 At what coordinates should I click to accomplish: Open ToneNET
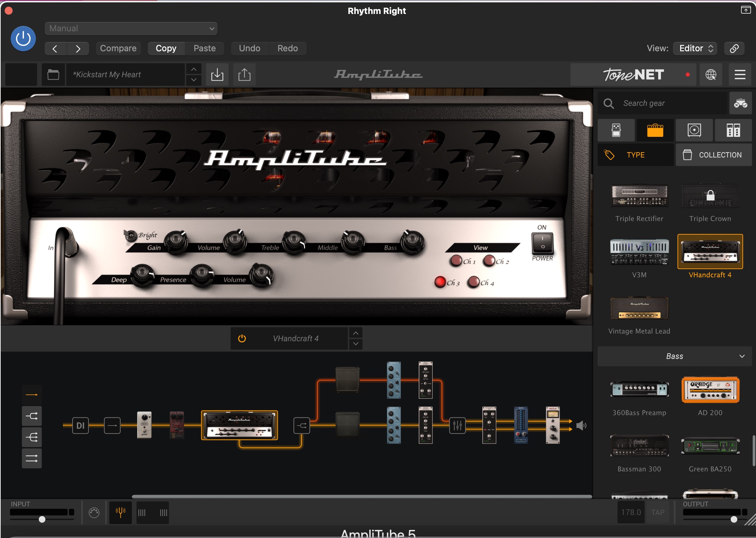tap(633, 75)
